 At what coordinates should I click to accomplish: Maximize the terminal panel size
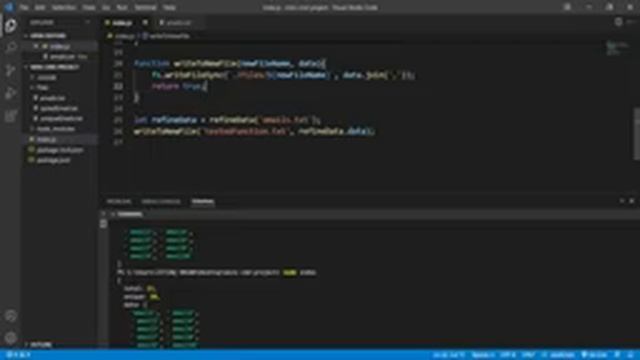tap(622, 201)
